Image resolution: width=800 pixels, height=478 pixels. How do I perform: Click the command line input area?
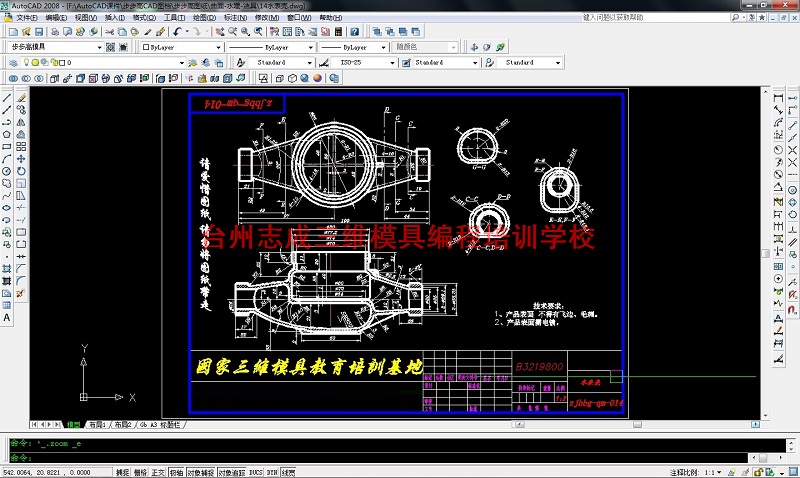pos(378,458)
